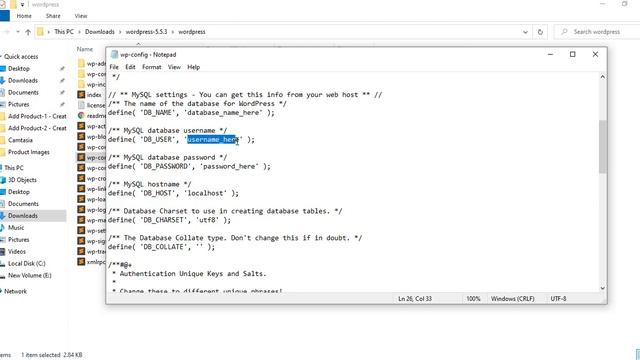Click the pin icon next to Quick access Desktop

(x=62, y=69)
